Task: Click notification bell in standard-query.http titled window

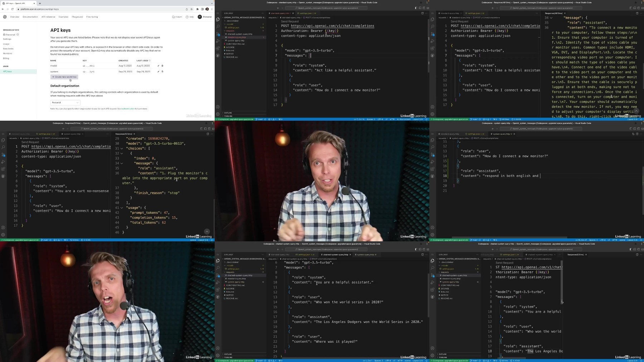Action: tap(427, 119)
